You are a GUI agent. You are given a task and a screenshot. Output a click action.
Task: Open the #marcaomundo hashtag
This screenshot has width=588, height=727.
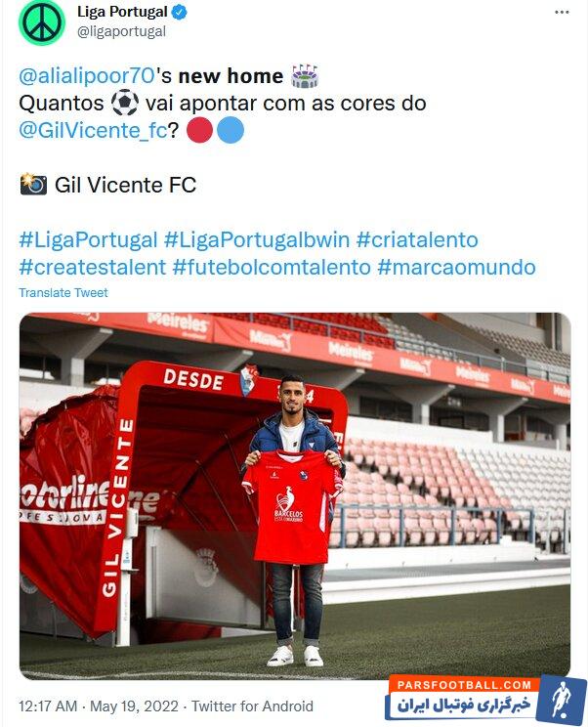point(456,268)
